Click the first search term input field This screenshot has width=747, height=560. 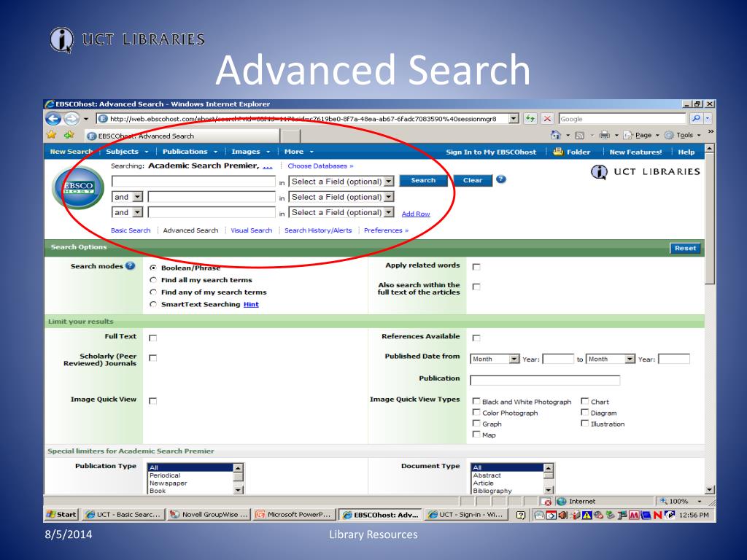[x=193, y=182]
